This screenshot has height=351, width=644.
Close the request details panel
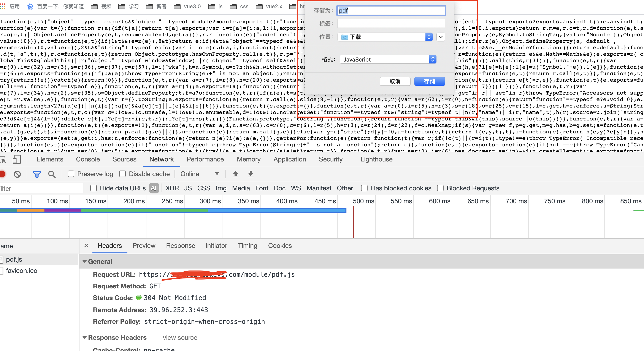pos(86,246)
